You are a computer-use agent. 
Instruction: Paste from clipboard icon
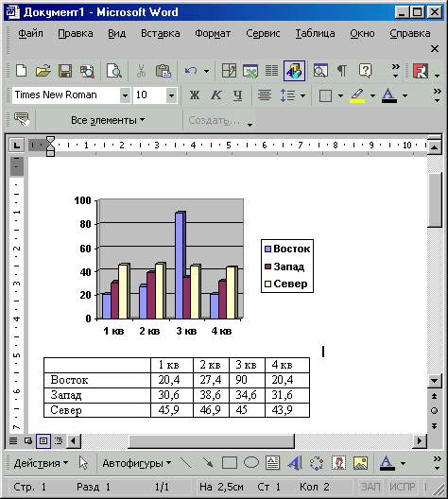click(163, 71)
